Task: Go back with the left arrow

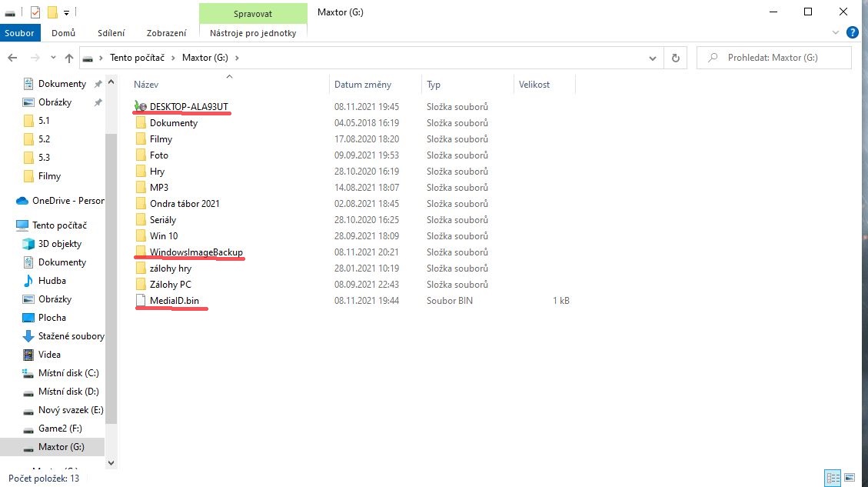Action: click(x=12, y=58)
